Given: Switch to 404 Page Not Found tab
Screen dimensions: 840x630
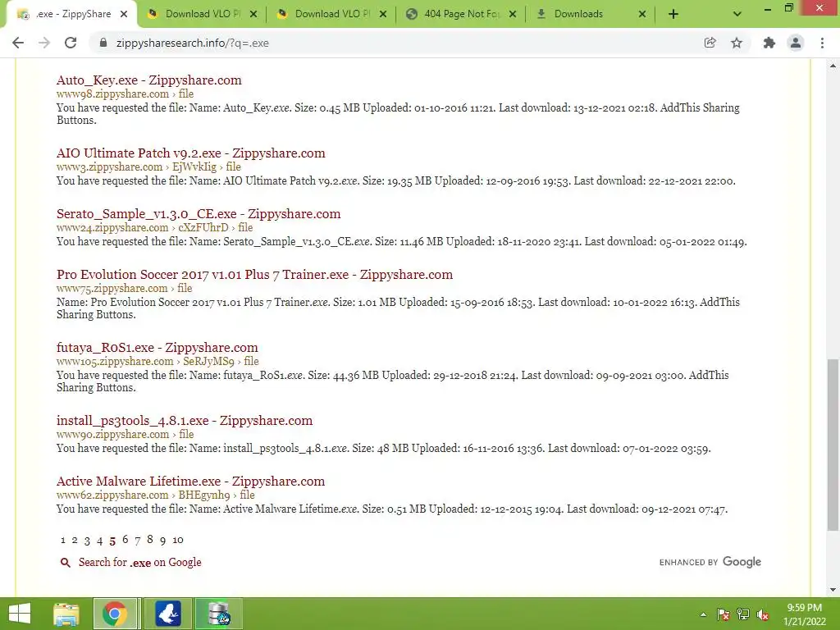Looking at the screenshot, I should [461, 15].
